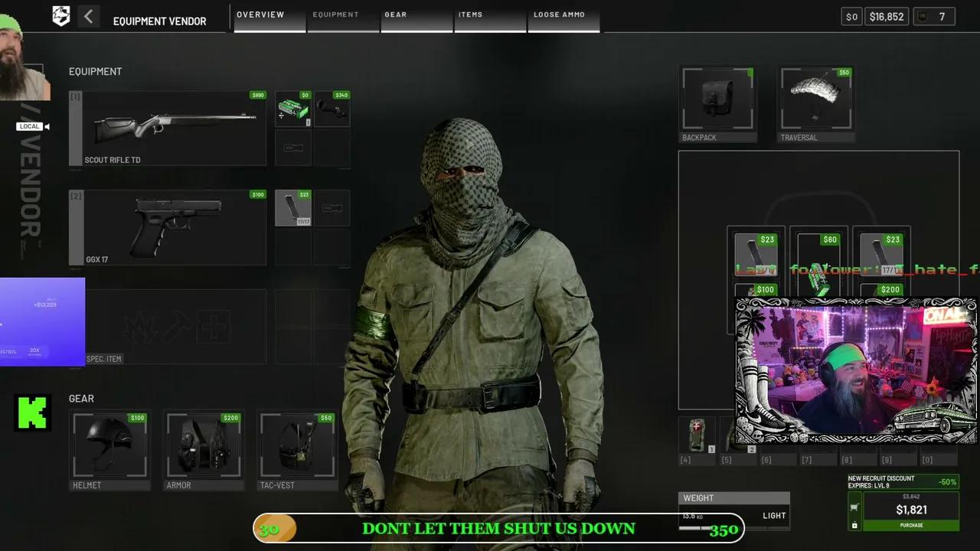Open the Loose Ammo tab

pyautogui.click(x=563, y=17)
